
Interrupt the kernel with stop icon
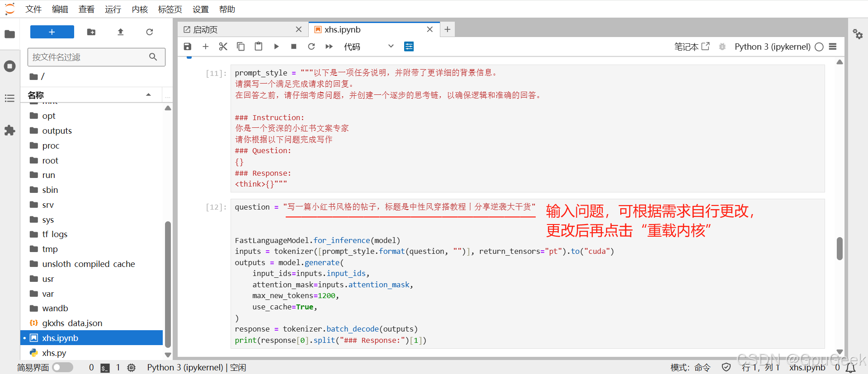294,47
